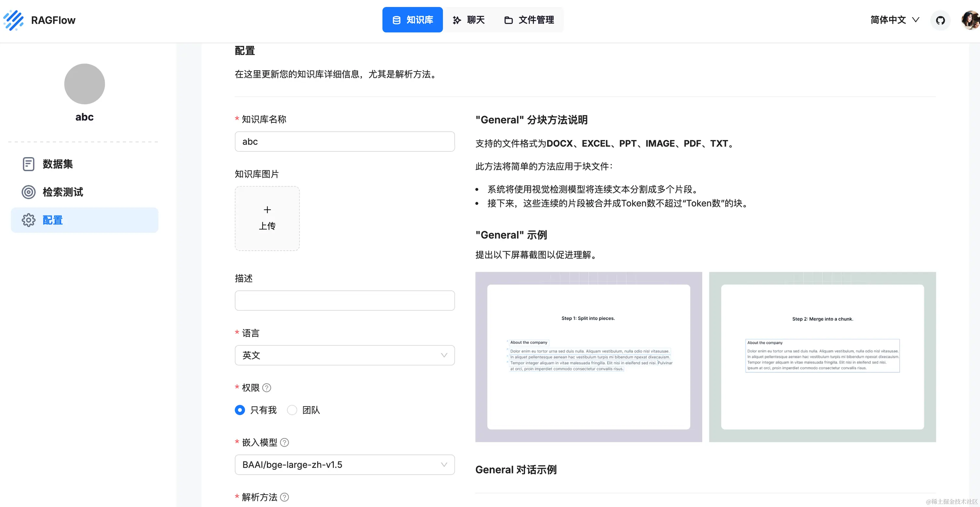
Task: Click the 权限 help question-mark icon
Action: pos(267,387)
